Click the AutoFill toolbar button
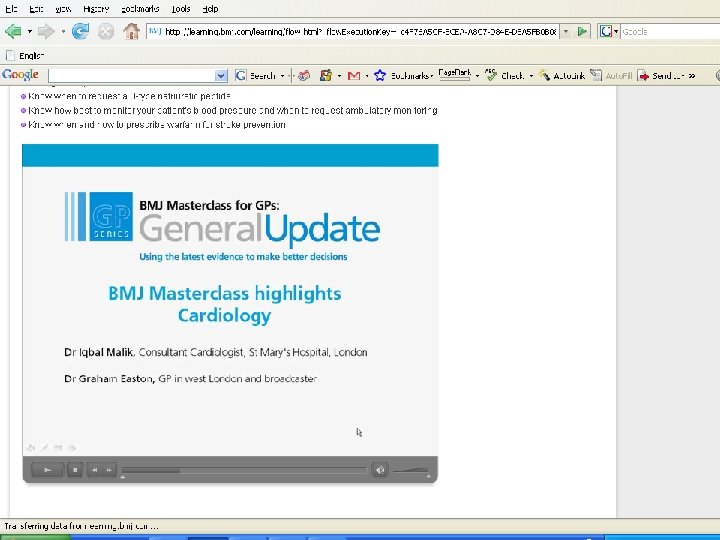This screenshot has width=720, height=540. 611,76
